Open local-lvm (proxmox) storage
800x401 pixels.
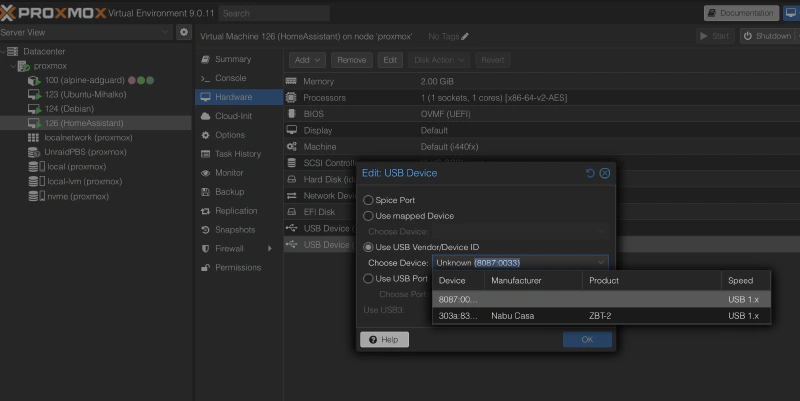[84, 182]
